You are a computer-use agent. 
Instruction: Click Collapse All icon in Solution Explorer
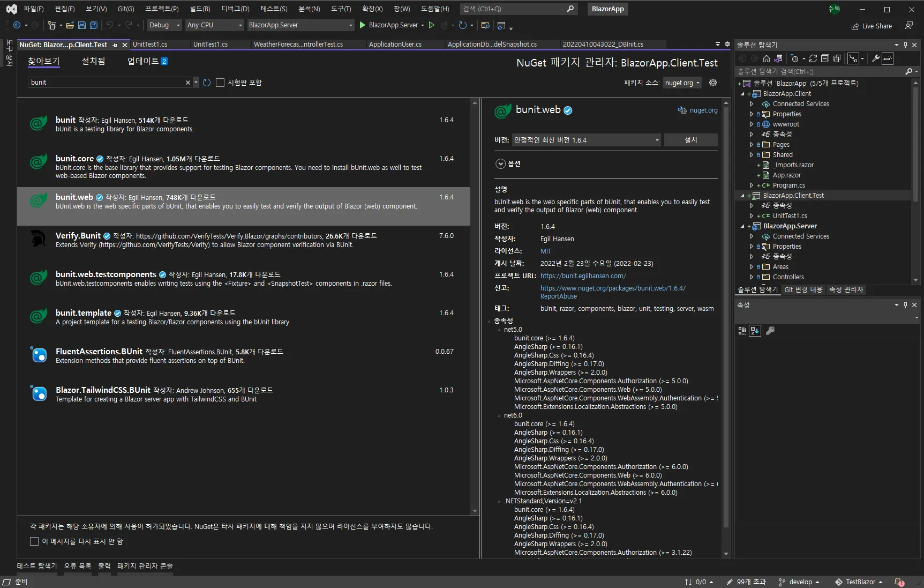click(825, 58)
